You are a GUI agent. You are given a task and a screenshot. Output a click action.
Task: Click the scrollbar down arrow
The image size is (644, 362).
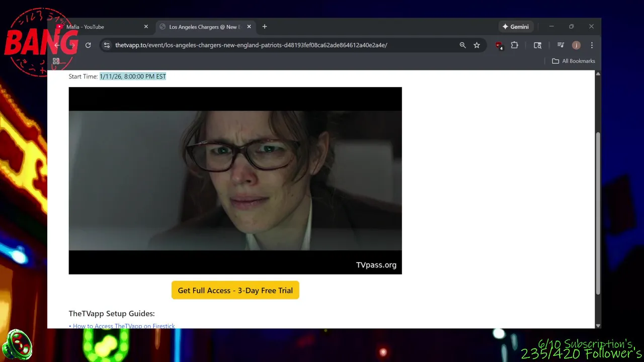598,325
